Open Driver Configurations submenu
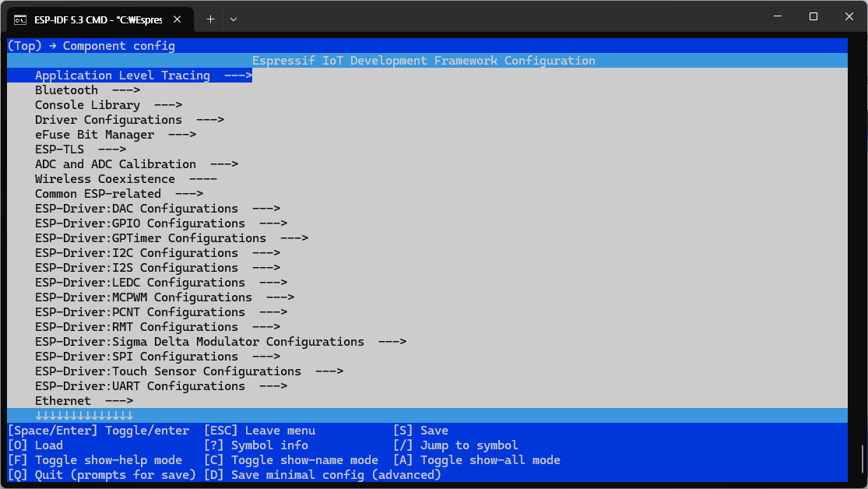Viewport: 868px width, 489px height. (129, 120)
